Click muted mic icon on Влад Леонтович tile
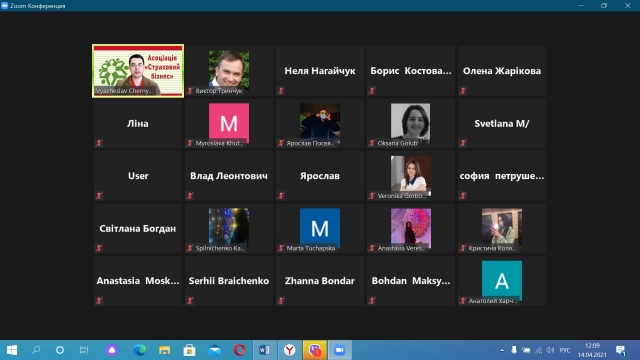Screen dimensions: 640x360 click(190, 196)
